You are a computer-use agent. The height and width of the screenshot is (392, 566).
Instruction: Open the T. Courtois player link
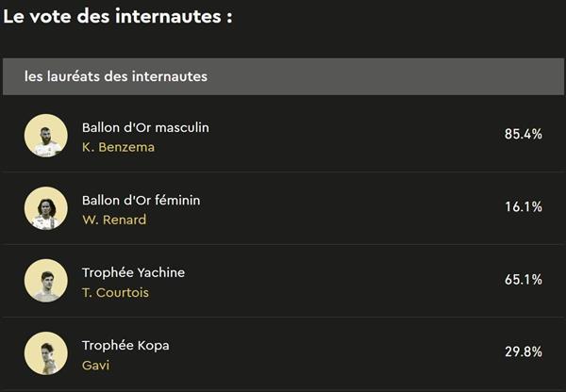click(115, 292)
